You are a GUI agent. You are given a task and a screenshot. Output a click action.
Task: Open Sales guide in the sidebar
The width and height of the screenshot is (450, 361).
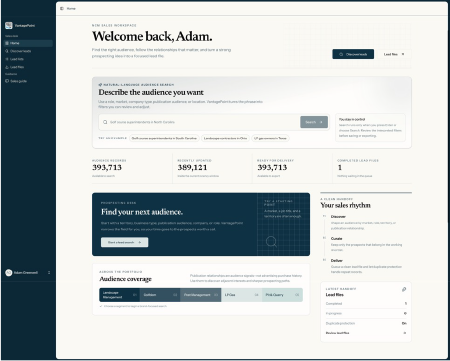click(x=28, y=81)
